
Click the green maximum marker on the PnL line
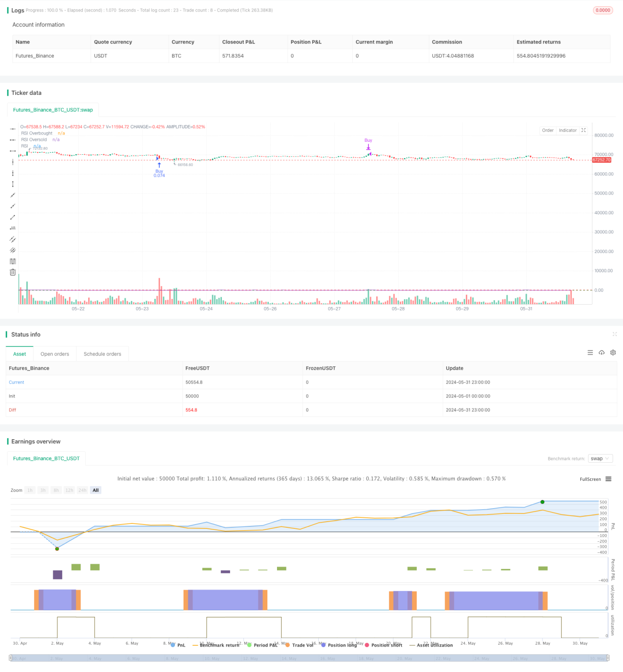[x=542, y=502]
